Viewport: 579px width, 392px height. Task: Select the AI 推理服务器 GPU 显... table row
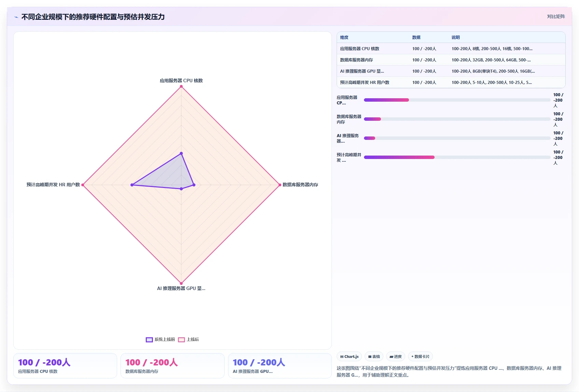pyautogui.click(x=451, y=71)
